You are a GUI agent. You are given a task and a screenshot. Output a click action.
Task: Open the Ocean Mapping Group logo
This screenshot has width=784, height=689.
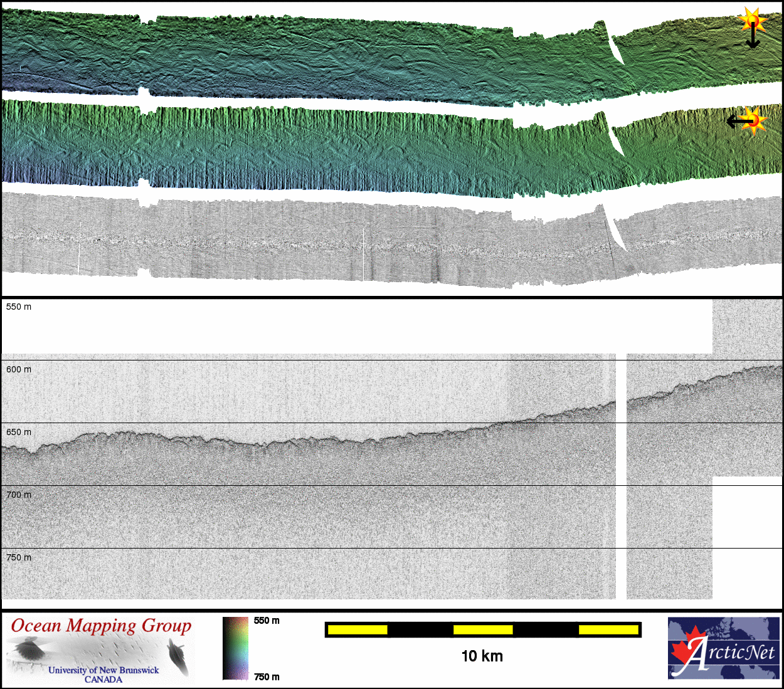101,650
